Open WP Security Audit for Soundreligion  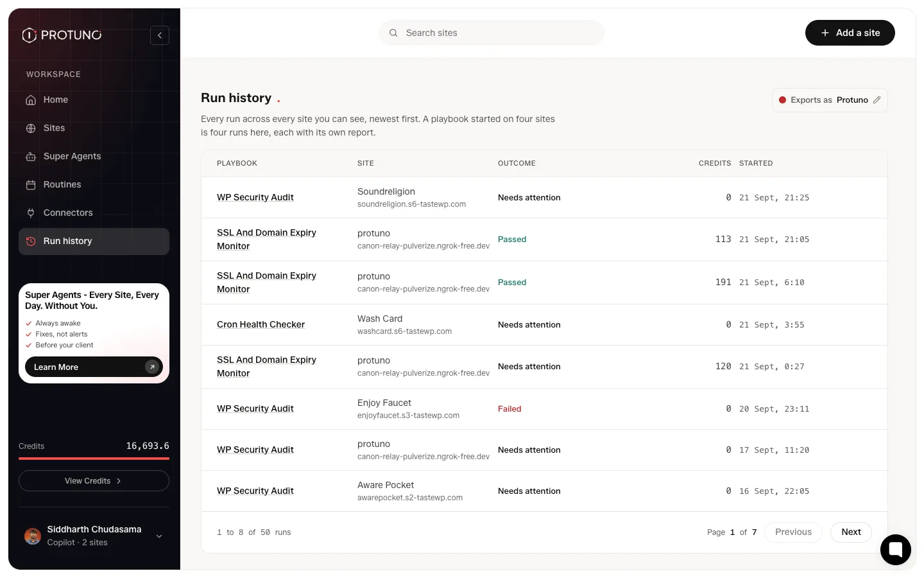(255, 198)
